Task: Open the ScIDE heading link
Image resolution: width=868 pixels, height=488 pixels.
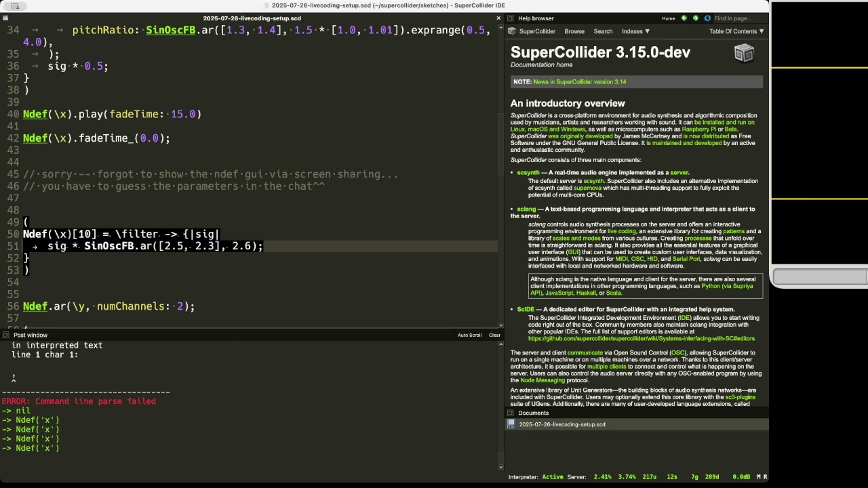Action: [x=526, y=309]
